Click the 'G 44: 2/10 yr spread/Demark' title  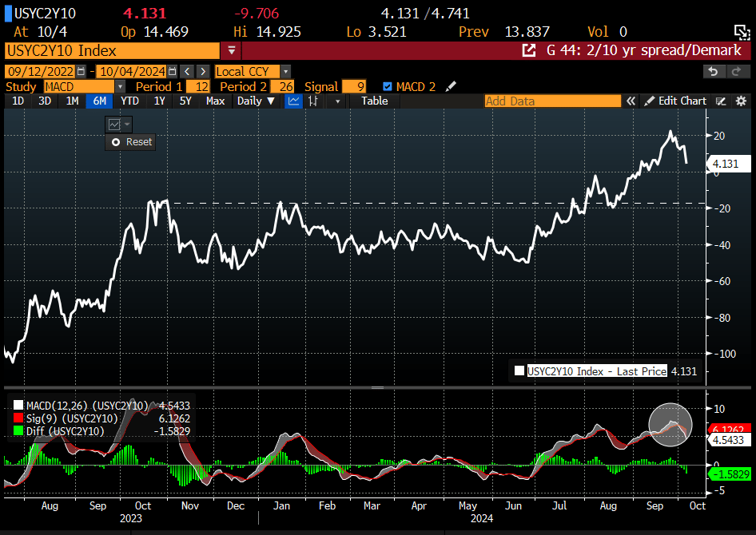tap(643, 50)
